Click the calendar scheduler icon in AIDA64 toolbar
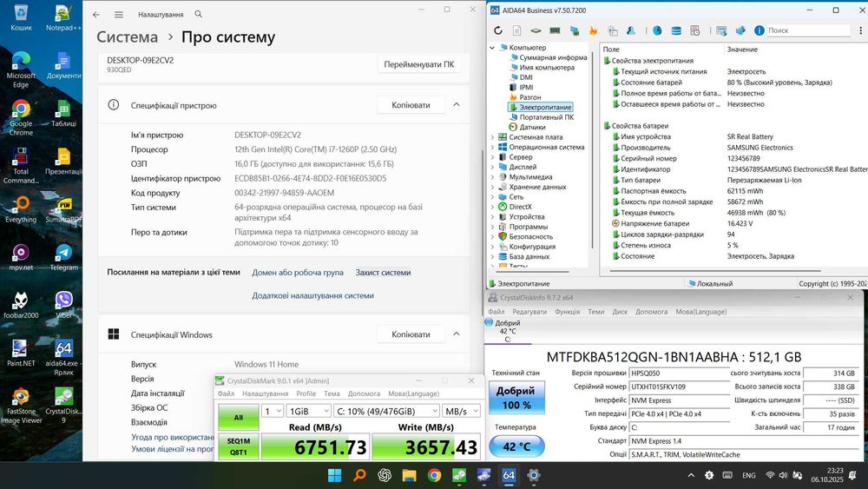Viewport: 868px width, 489px height. [695, 30]
